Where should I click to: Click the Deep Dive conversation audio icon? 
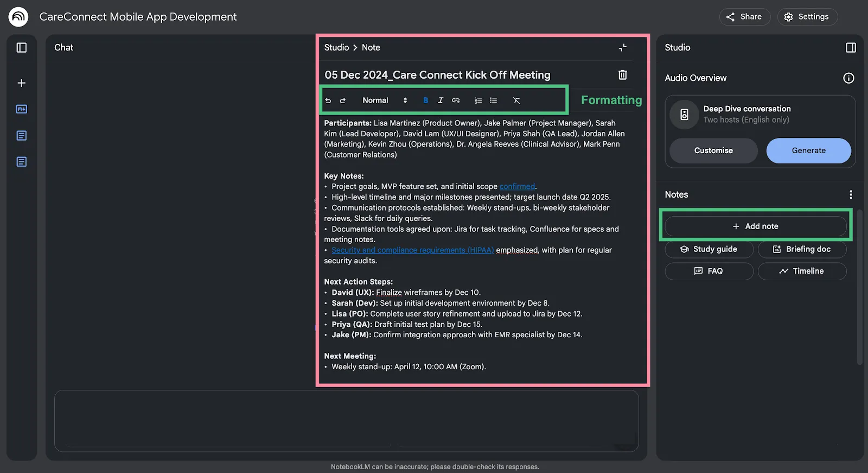click(x=685, y=115)
